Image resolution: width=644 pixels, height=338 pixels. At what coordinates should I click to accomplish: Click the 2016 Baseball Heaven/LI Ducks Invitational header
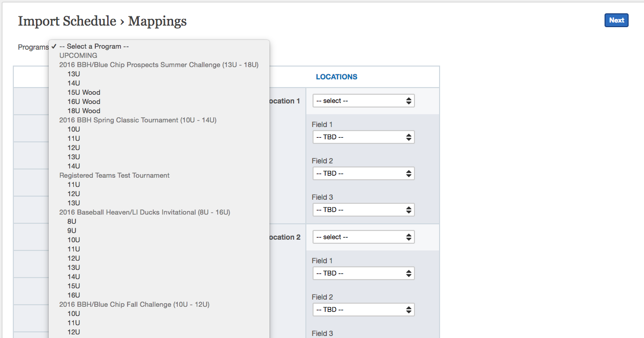point(144,212)
